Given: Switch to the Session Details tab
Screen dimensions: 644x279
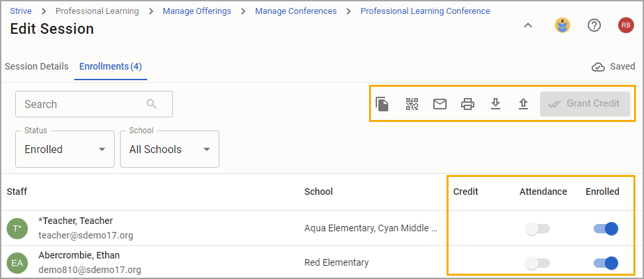Looking at the screenshot, I should click(36, 66).
